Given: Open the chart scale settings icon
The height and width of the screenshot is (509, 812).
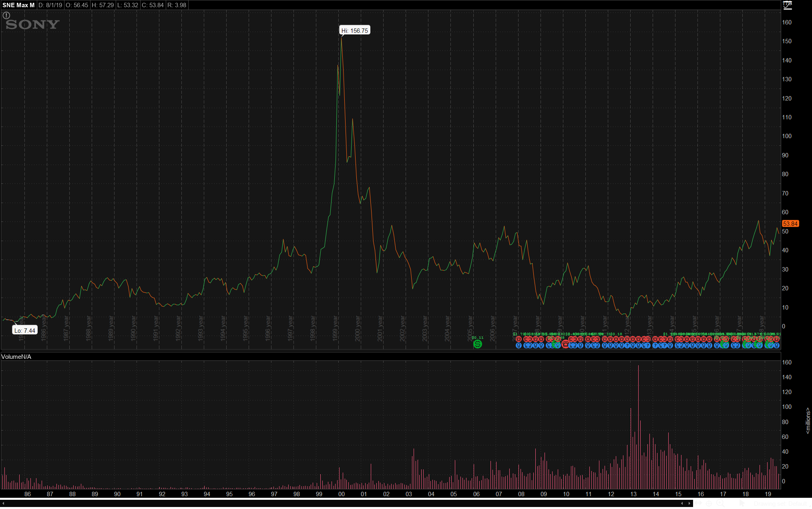Looking at the screenshot, I should coord(787,5).
